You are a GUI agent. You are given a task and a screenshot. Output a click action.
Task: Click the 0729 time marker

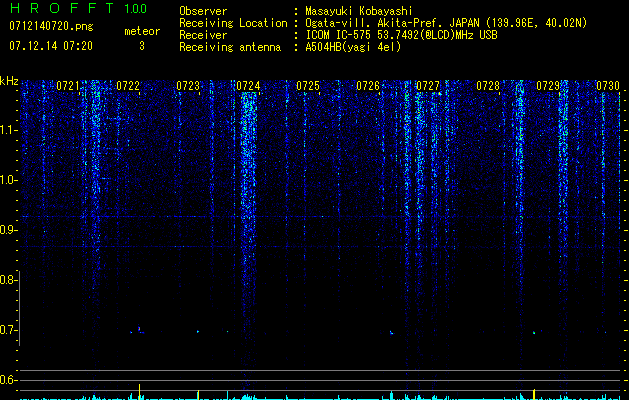click(x=548, y=85)
